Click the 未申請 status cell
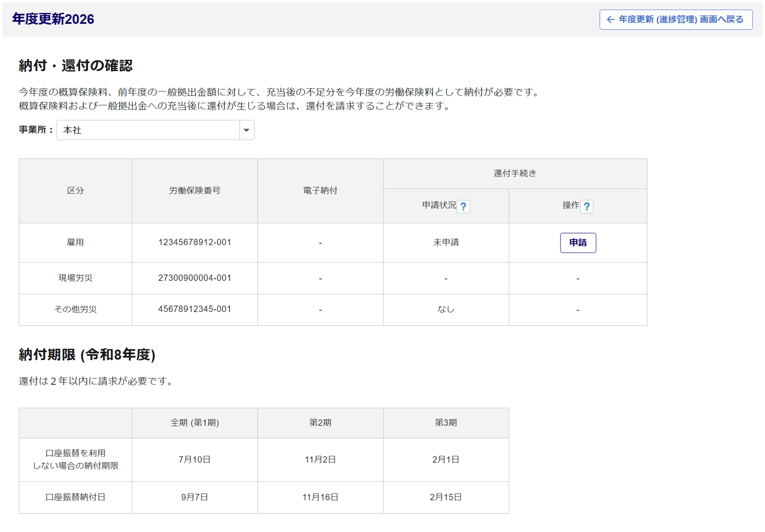Image resolution: width=765 pixels, height=532 pixels. point(446,242)
